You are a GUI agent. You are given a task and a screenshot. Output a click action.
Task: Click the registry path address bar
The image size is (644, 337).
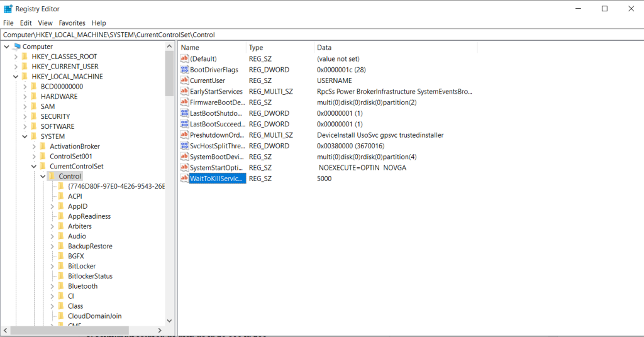pyautogui.click(x=322, y=35)
